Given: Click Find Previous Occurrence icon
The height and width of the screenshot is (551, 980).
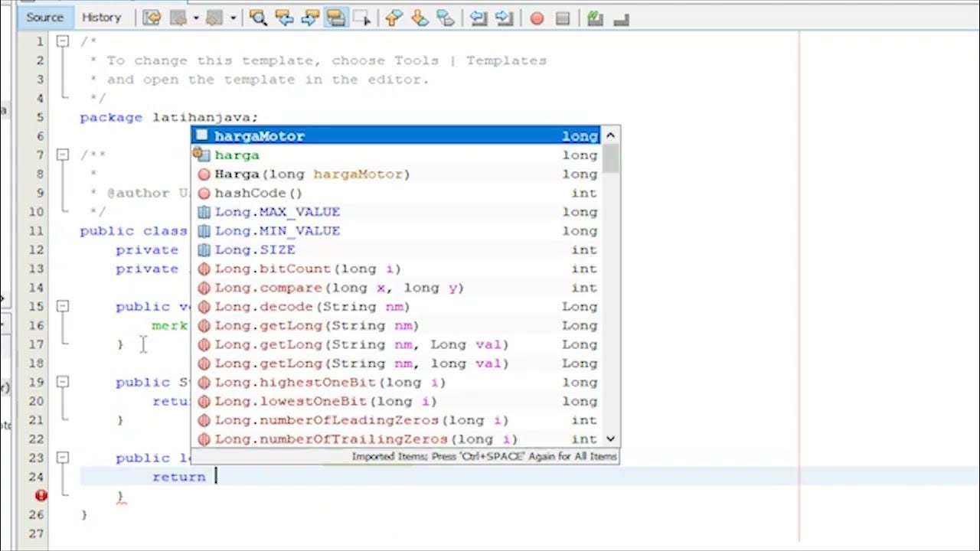Looking at the screenshot, I should coord(284,18).
